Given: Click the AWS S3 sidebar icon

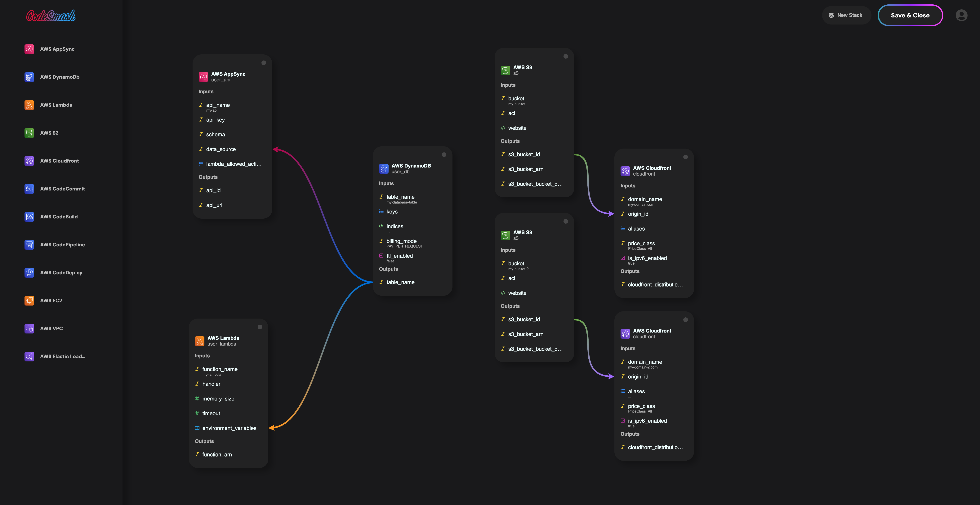Looking at the screenshot, I should 29,133.
